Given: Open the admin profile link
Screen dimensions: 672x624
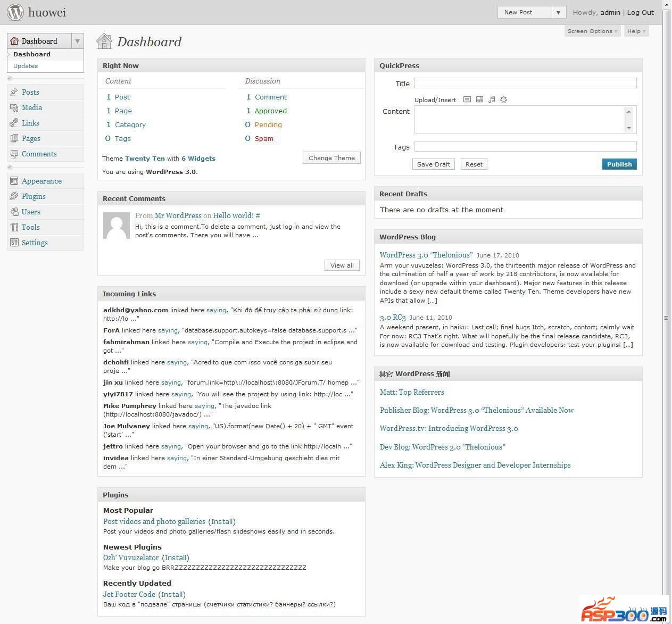Looking at the screenshot, I should [x=610, y=12].
